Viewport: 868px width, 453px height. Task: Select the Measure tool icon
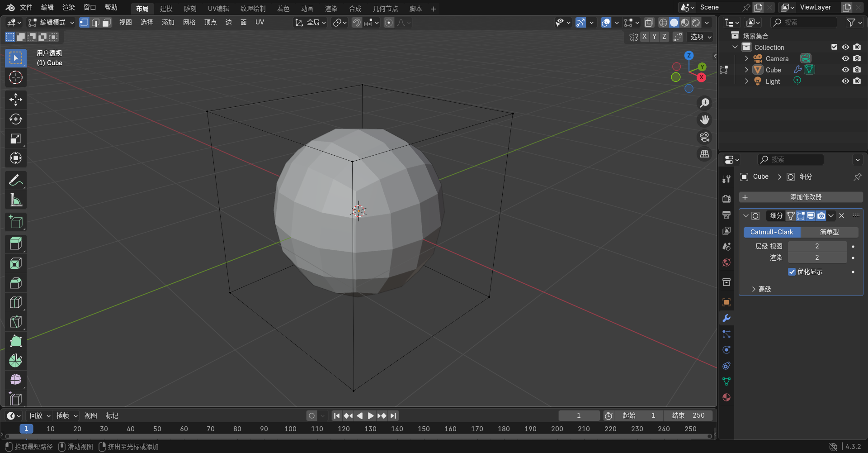16,200
